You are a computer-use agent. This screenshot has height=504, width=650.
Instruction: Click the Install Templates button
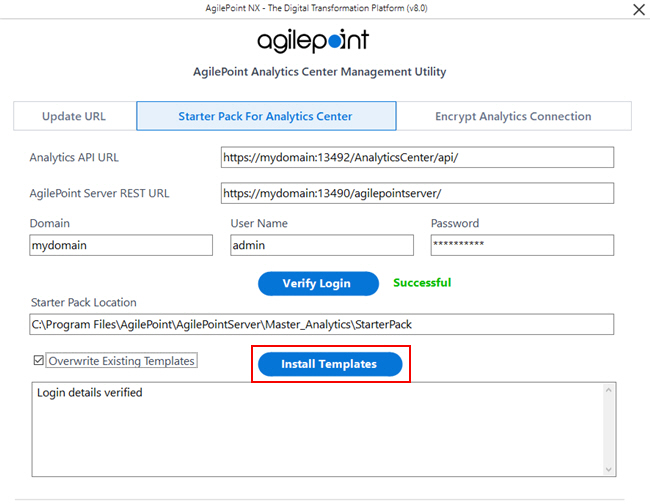click(x=330, y=364)
